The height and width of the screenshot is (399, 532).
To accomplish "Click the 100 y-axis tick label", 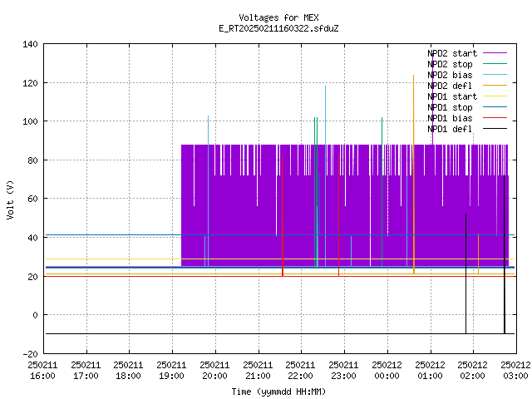I will (30, 121).
